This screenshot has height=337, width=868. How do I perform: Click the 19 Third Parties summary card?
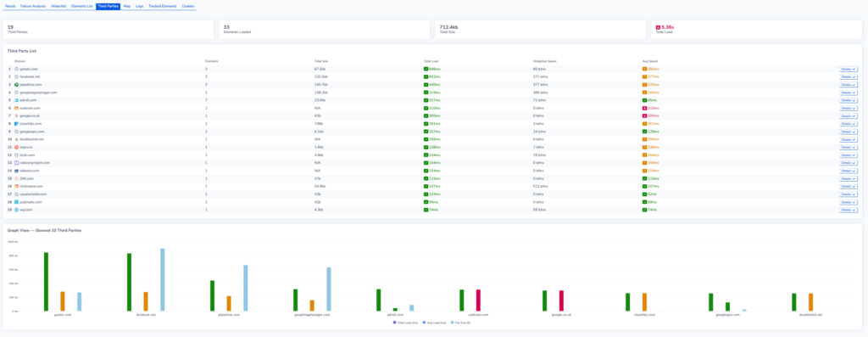108,30
